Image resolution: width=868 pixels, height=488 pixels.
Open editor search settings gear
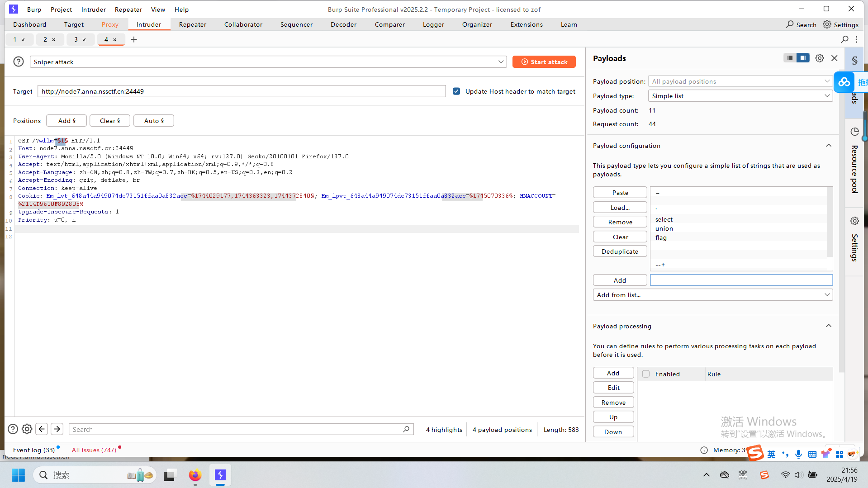tap(27, 429)
